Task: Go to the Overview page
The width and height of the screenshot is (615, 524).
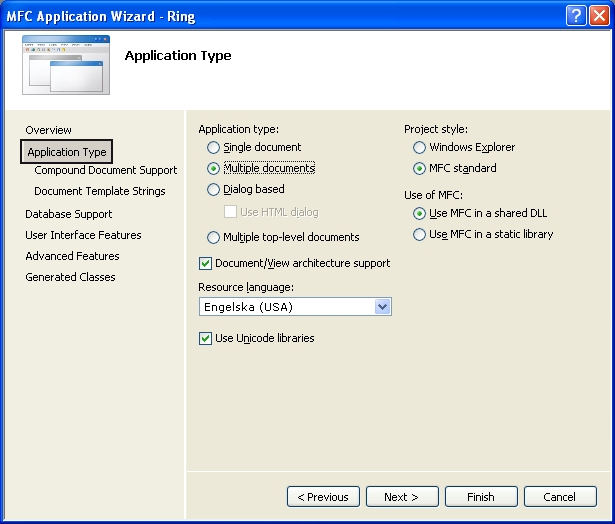Action: pos(48,130)
